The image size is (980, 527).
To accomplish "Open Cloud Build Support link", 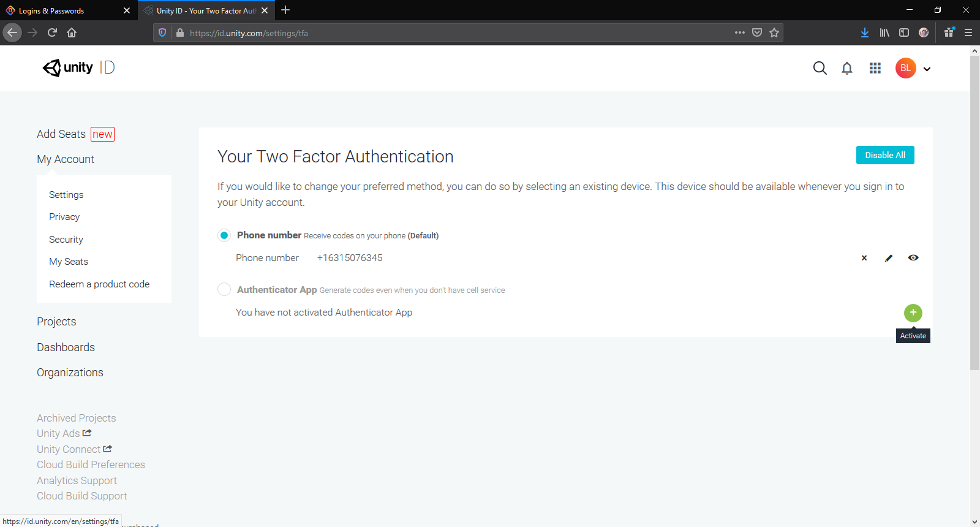I will 82,496.
